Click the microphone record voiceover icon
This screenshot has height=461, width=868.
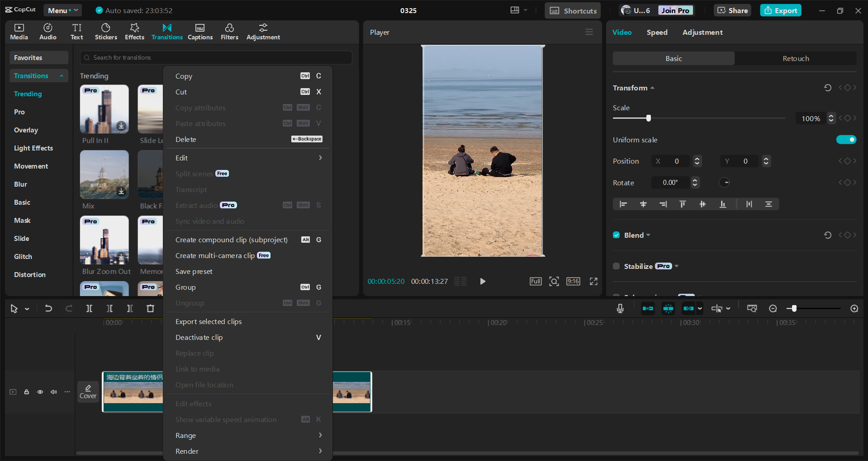click(620, 308)
